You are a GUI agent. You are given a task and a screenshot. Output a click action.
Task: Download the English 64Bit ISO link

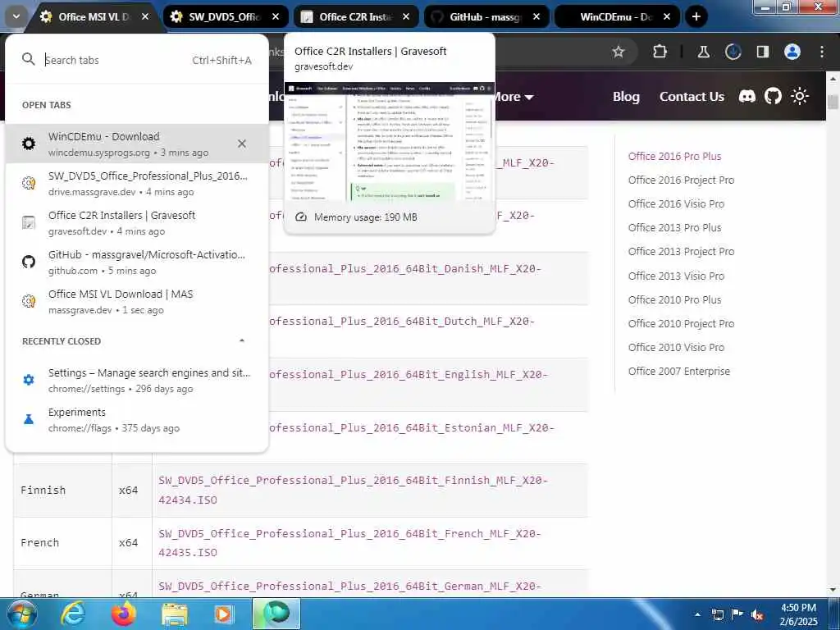coord(409,374)
